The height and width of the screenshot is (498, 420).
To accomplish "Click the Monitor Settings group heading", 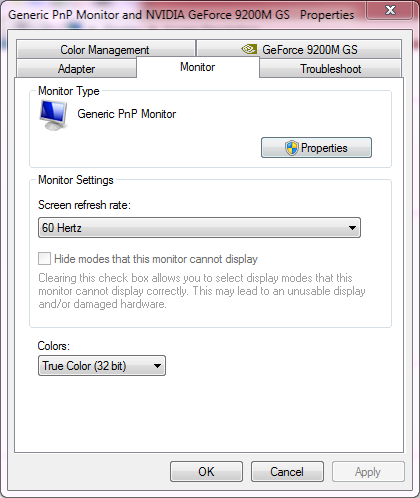I will pos(76,180).
